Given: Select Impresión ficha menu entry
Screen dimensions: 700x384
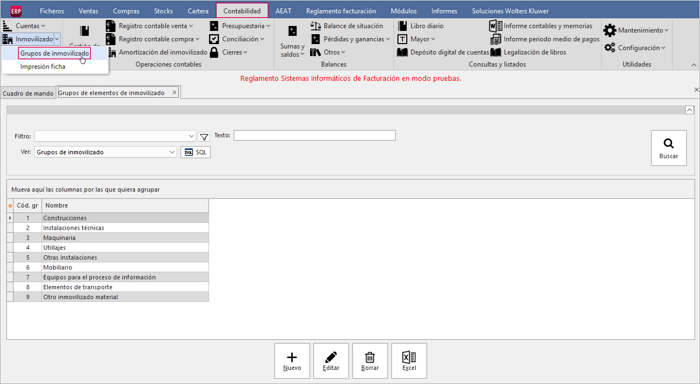Looking at the screenshot, I should click(x=43, y=67).
